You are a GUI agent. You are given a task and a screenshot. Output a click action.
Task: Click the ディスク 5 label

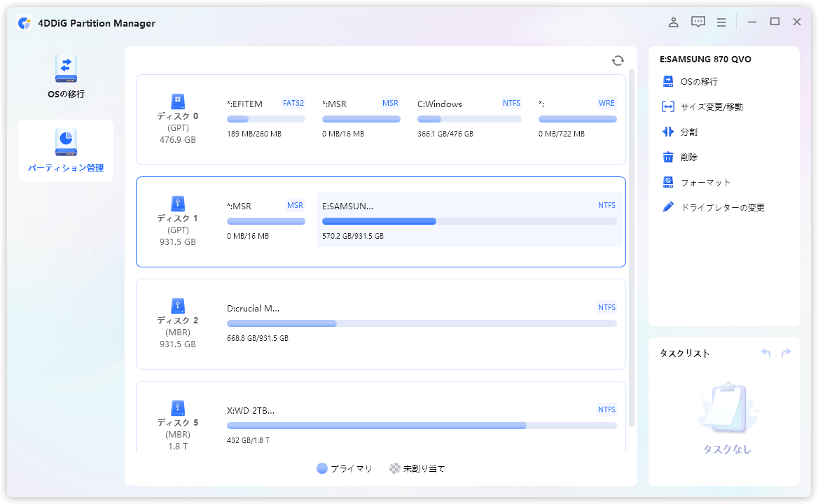point(177,422)
